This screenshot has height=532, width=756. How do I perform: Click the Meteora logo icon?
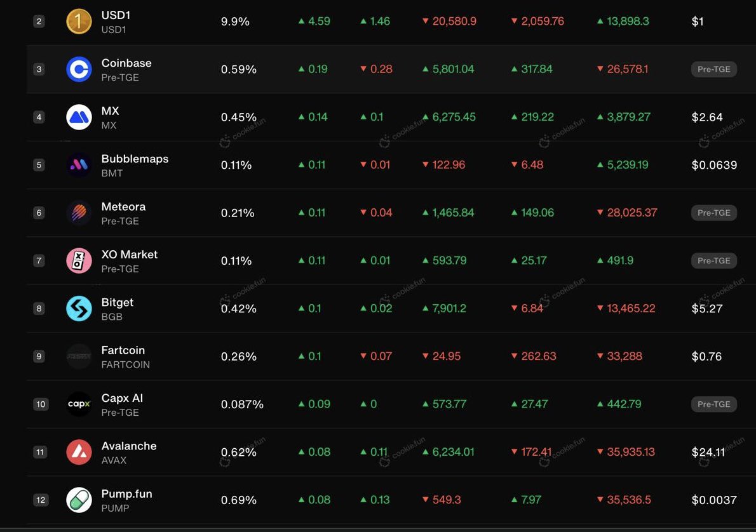coord(79,213)
